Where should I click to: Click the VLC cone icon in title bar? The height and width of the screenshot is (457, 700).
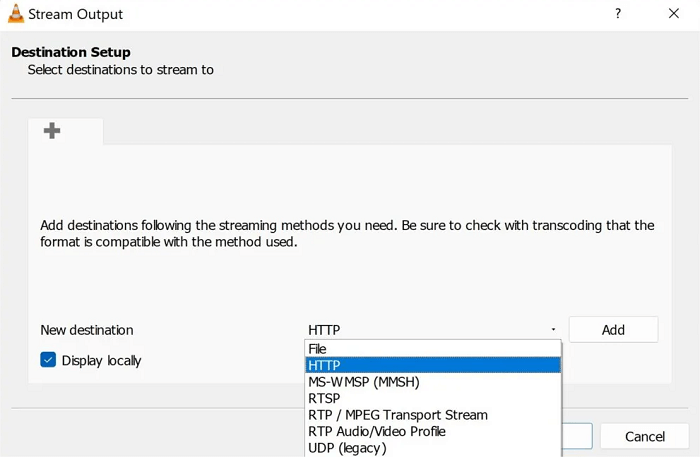(x=16, y=13)
